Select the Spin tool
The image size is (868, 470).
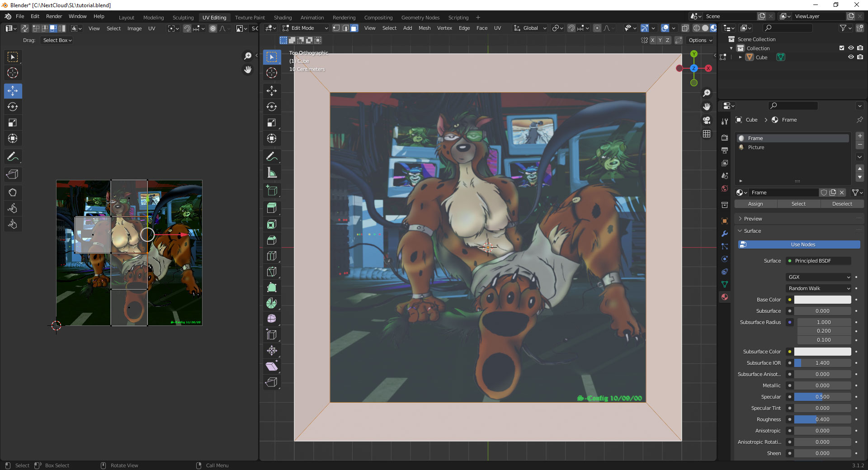click(272, 303)
